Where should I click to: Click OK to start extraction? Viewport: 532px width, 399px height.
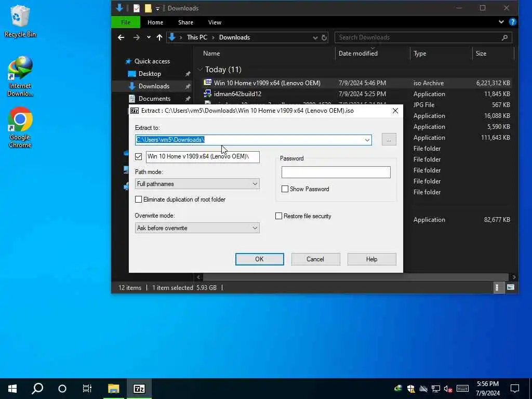[260, 259]
